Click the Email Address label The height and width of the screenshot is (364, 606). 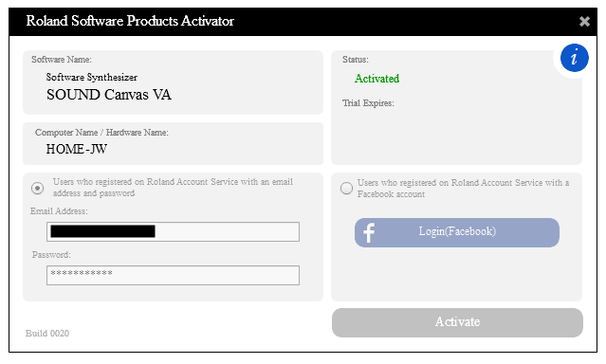pos(59,211)
